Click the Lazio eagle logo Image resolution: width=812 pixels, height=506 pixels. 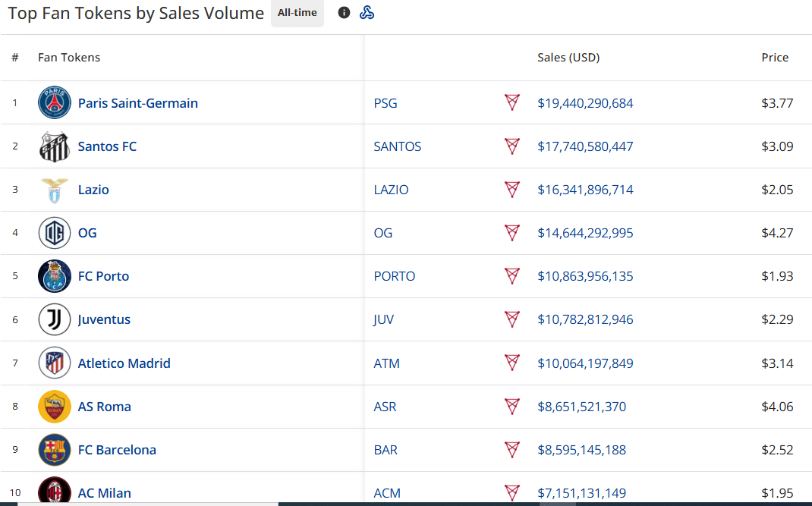click(55, 190)
